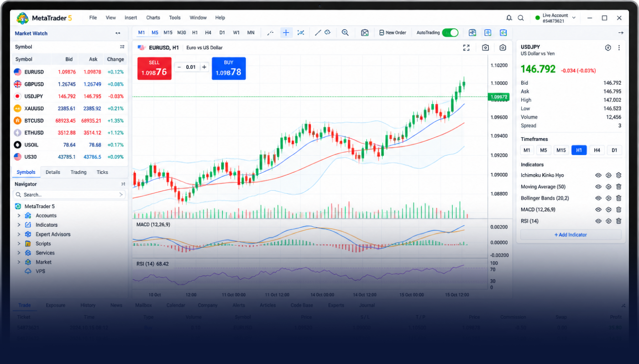Switch to the Details tab in Market Watch
This screenshot has width=639, height=364.
coord(53,172)
